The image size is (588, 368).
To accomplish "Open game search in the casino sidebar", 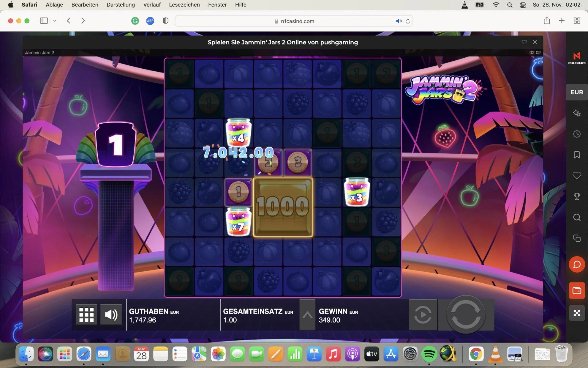I will (577, 218).
